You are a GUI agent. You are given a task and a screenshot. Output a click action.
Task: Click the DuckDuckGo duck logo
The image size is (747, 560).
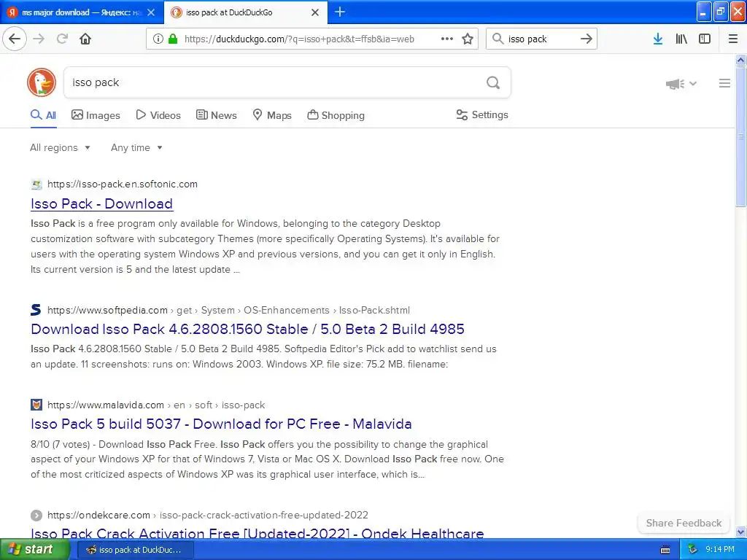tap(42, 82)
